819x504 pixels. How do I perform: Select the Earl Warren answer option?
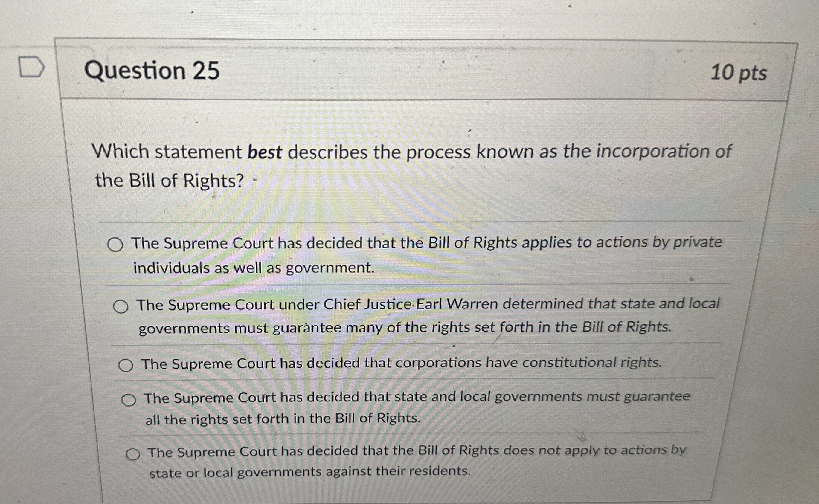coord(122,307)
